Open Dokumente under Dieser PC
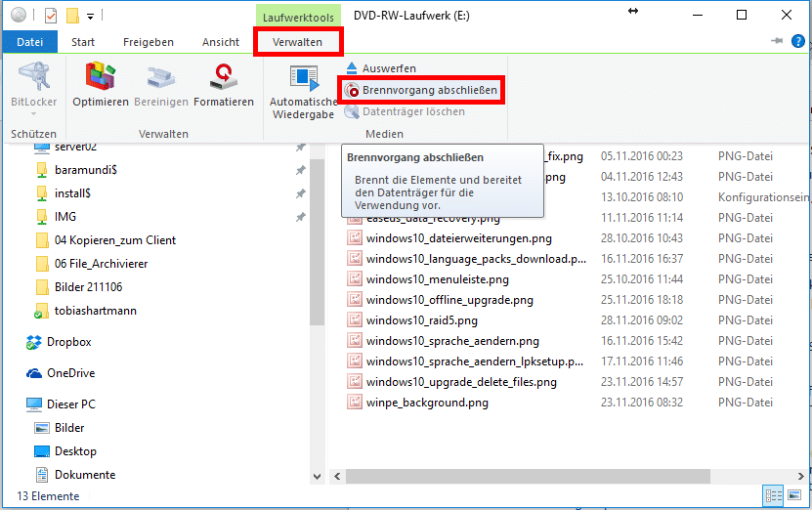 click(x=85, y=474)
